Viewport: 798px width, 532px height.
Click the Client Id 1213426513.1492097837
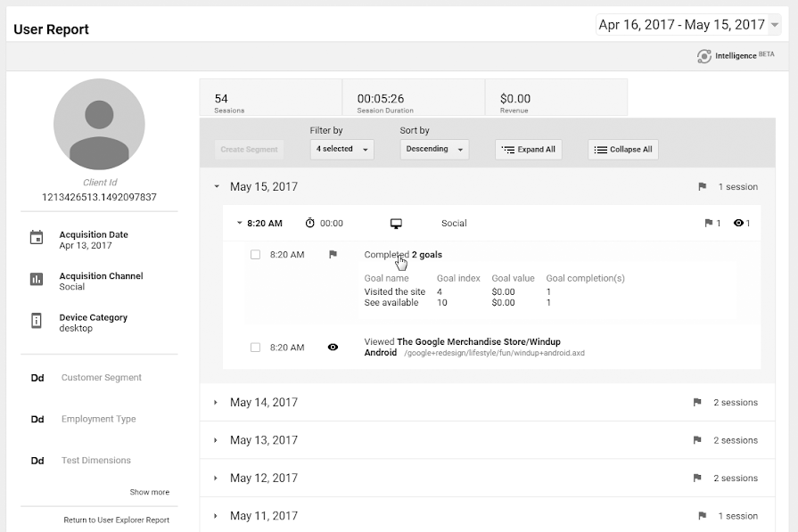tap(99, 197)
